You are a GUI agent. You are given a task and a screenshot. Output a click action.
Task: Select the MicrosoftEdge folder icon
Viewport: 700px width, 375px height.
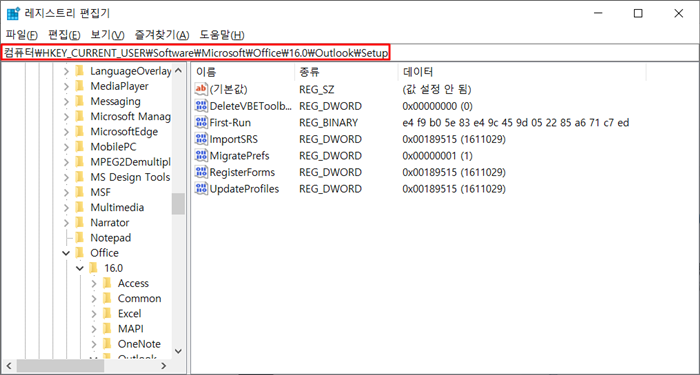[x=80, y=131]
